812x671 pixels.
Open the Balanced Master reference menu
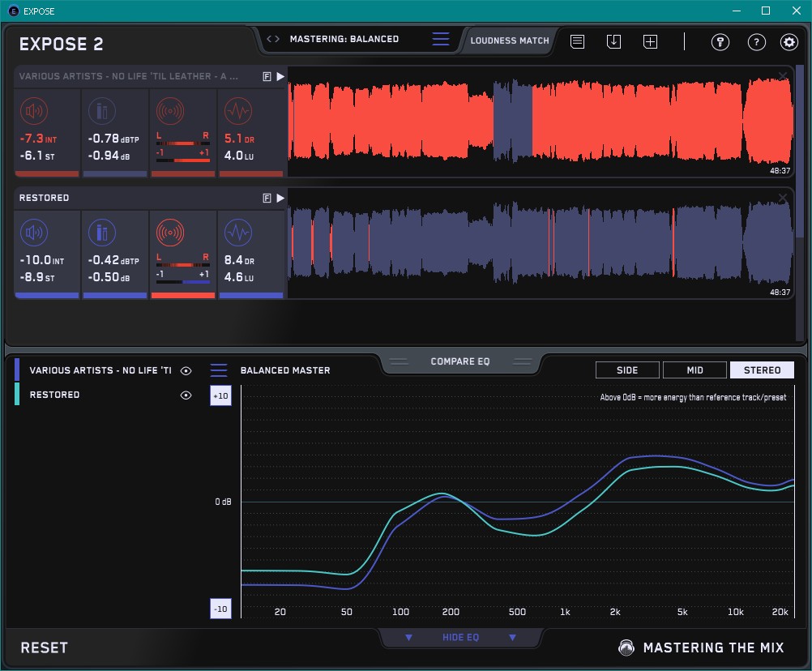point(219,370)
